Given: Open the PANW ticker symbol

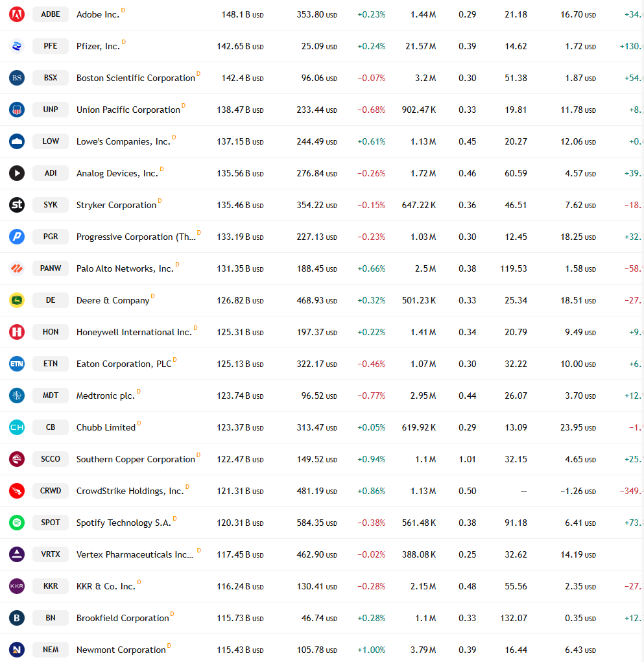Looking at the screenshot, I should [x=51, y=268].
